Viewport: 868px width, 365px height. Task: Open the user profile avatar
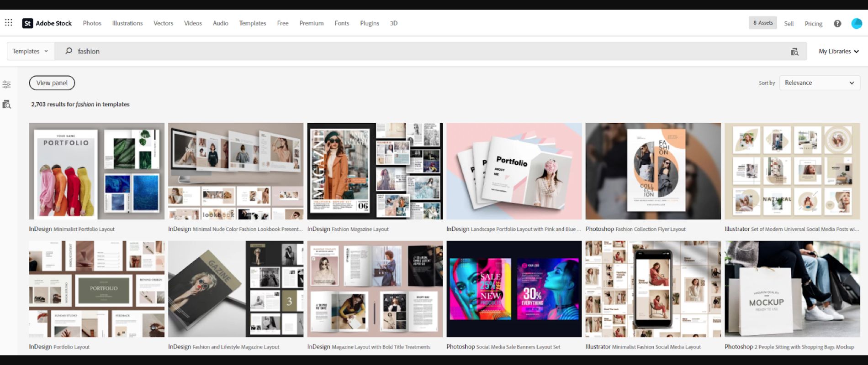[856, 24]
